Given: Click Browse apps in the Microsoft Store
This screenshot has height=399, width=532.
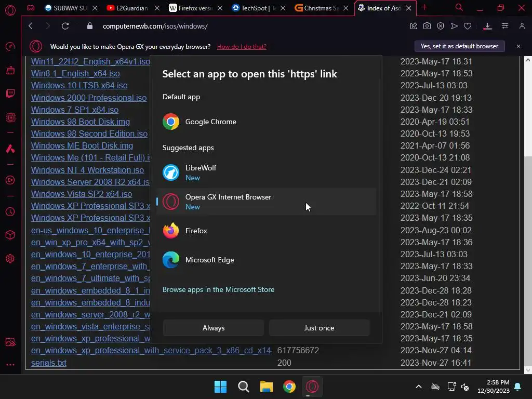Looking at the screenshot, I should [219, 289].
